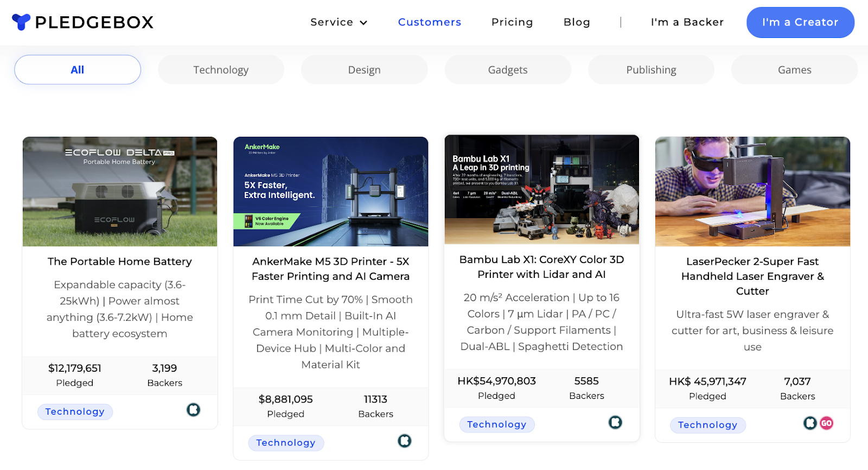Go to the Pricing page

pos(512,22)
